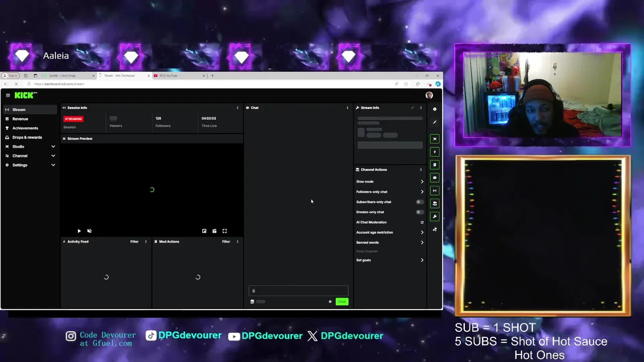Click the locked chat message input
The height and width of the screenshot is (362, 644).
coord(298,291)
